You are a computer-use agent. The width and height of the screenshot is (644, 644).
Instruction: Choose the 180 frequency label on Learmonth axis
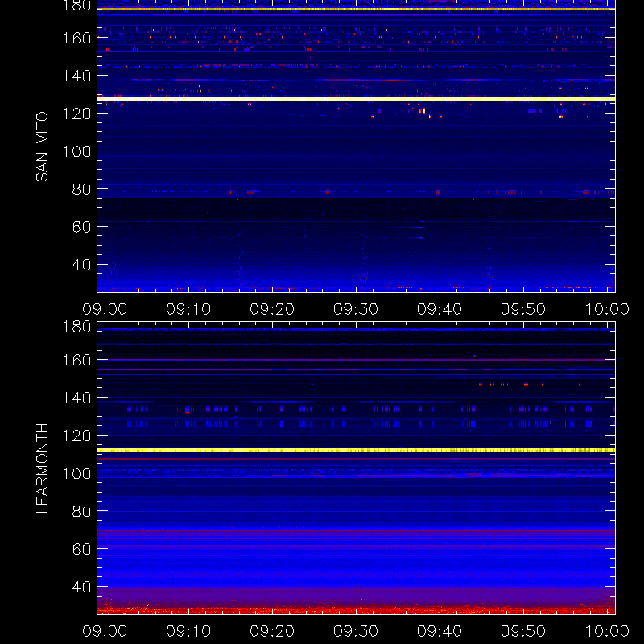pyautogui.click(x=76, y=327)
